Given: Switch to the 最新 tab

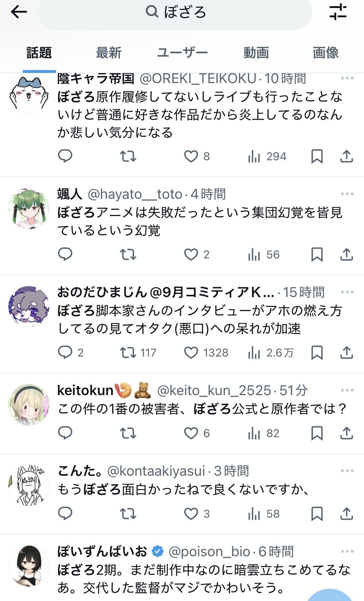Looking at the screenshot, I should click(x=109, y=53).
